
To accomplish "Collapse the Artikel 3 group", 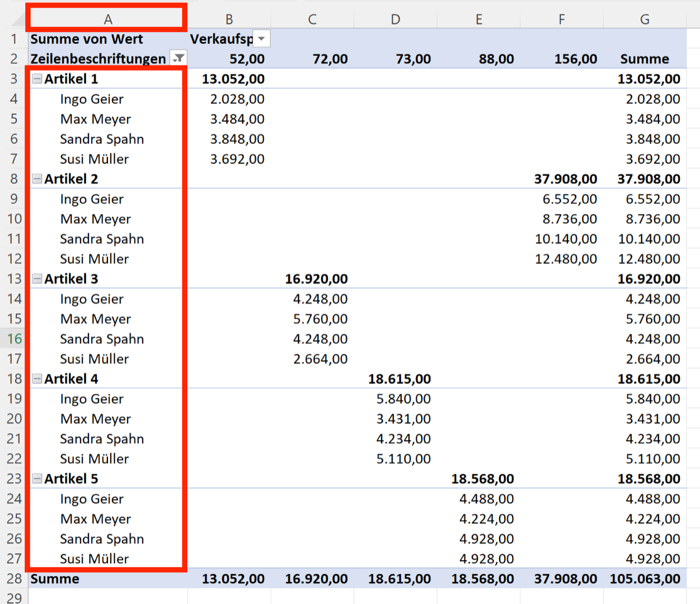I will (38, 279).
